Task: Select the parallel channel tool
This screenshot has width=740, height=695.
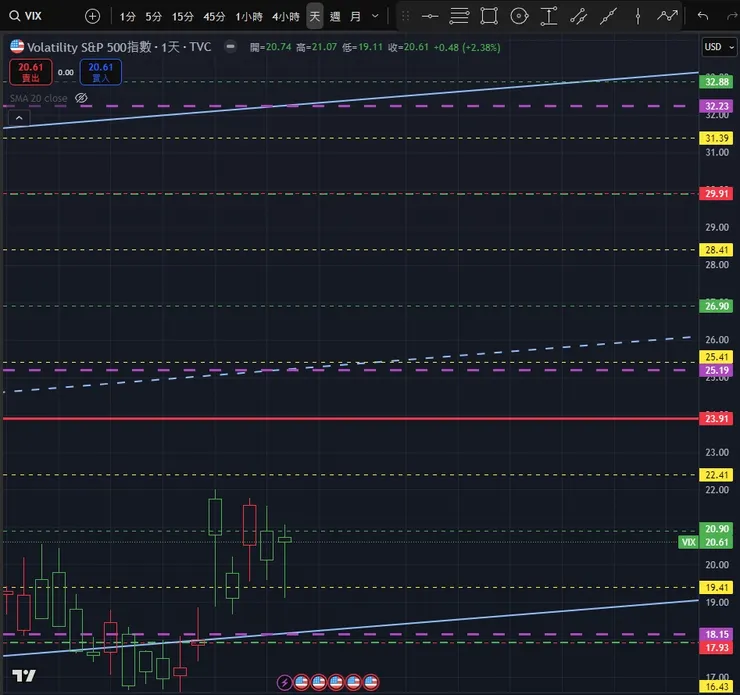Action: [578, 17]
